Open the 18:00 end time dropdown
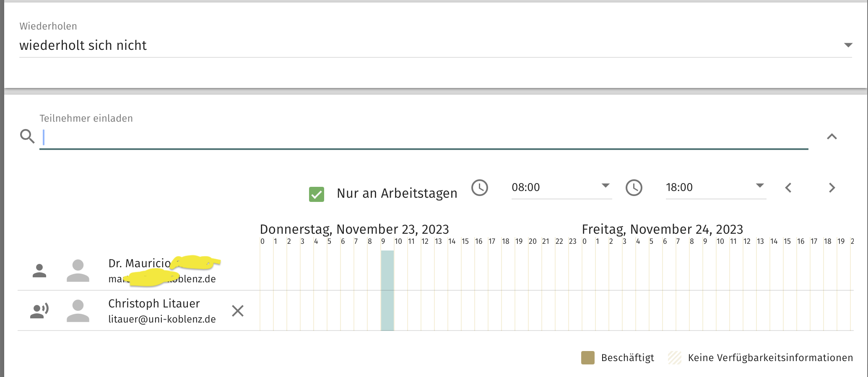Viewport: 868px width, 377px height. pyautogui.click(x=759, y=186)
